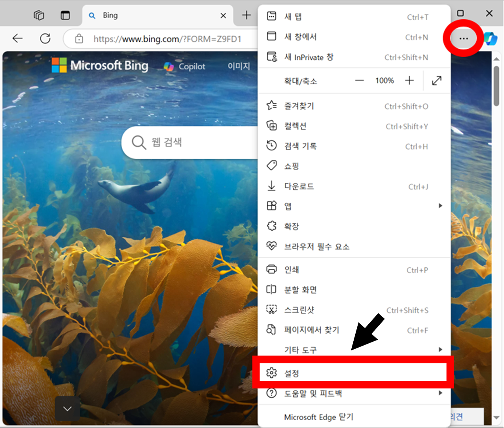504x428 pixels.
Task: Open the Downloads (다운로드) menu item icon
Action: pos(271,186)
